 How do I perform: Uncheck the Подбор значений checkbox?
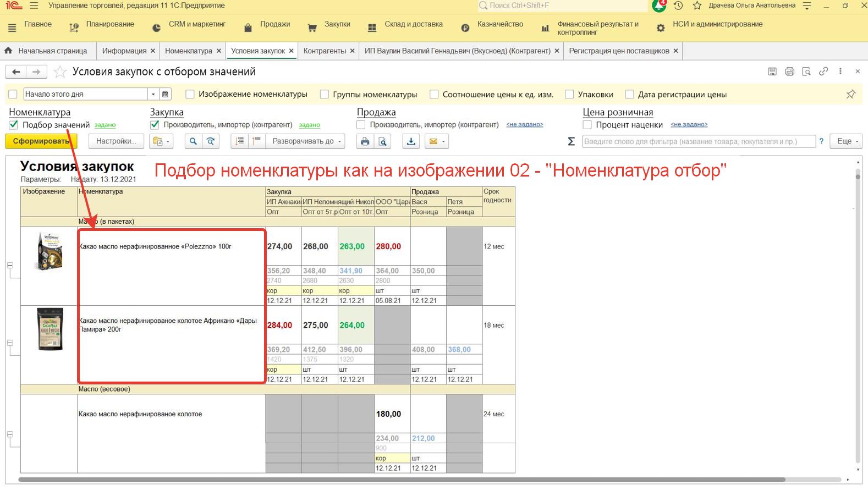point(14,125)
